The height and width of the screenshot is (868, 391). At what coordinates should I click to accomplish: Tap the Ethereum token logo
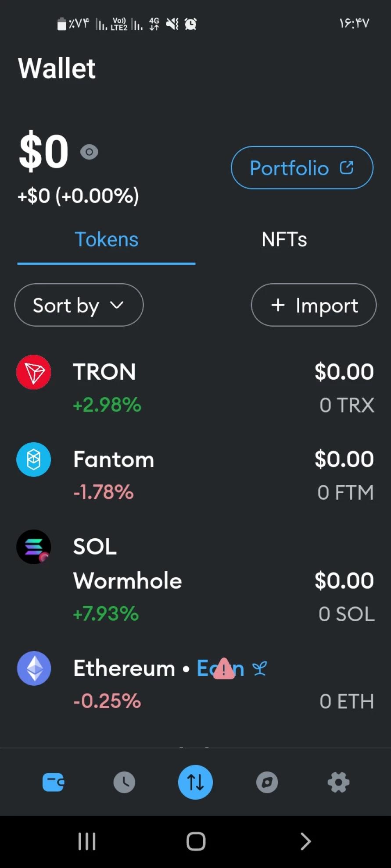34,669
